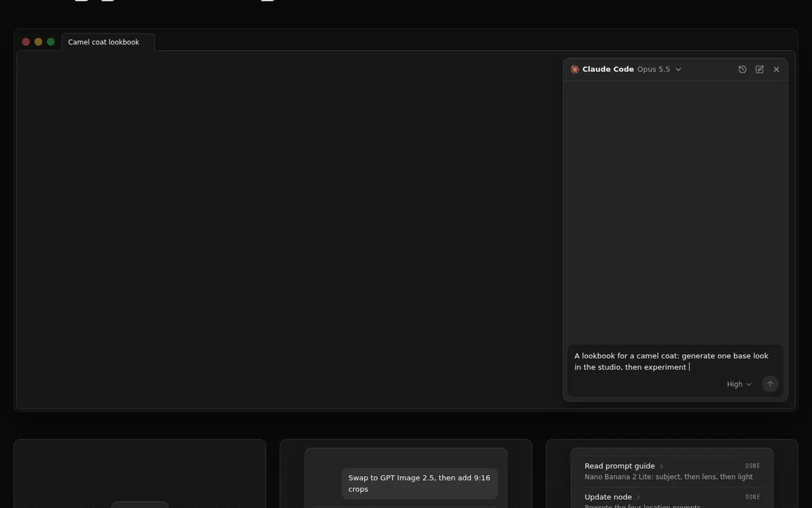Expand the Read prompt guide step

(x=624, y=466)
